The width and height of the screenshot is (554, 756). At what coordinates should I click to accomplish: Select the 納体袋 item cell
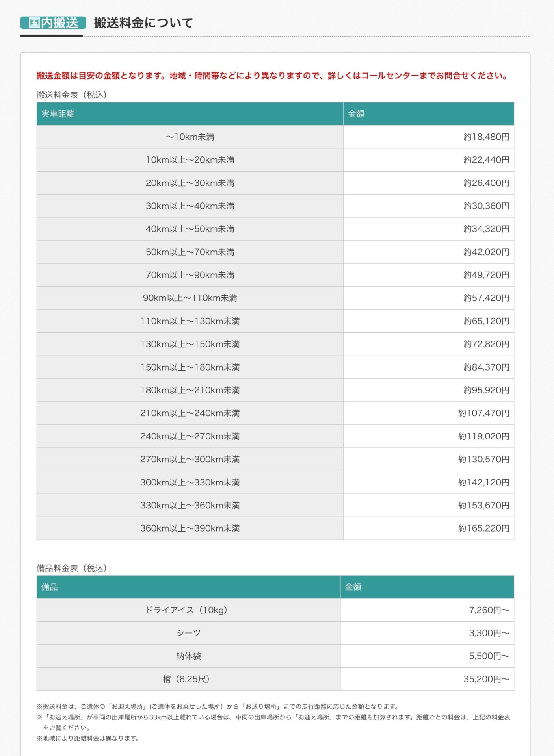coord(188,656)
